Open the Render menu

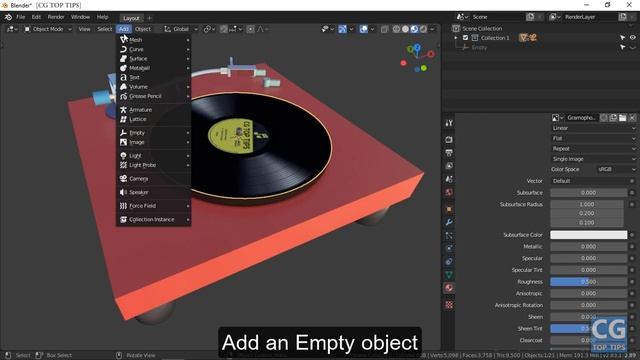coord(56,17)
